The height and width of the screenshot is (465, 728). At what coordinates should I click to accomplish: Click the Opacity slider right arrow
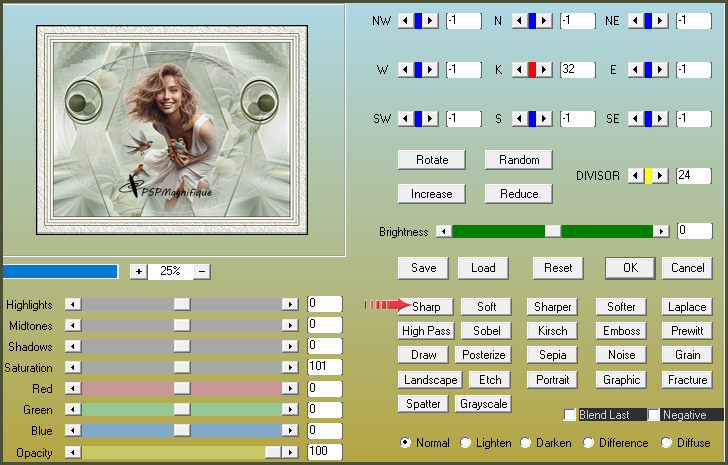tap(290, 453)
